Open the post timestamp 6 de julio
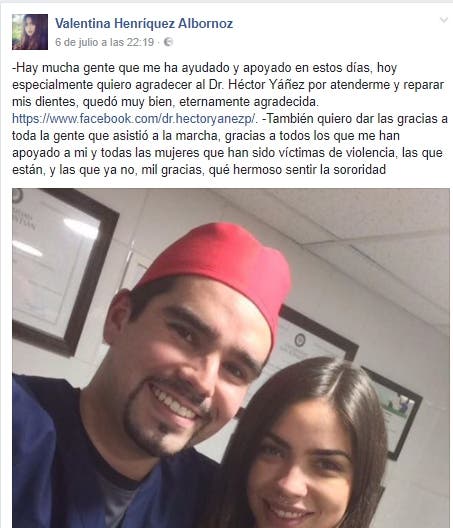This screenshot has height=528, width=453. (104, 42)
